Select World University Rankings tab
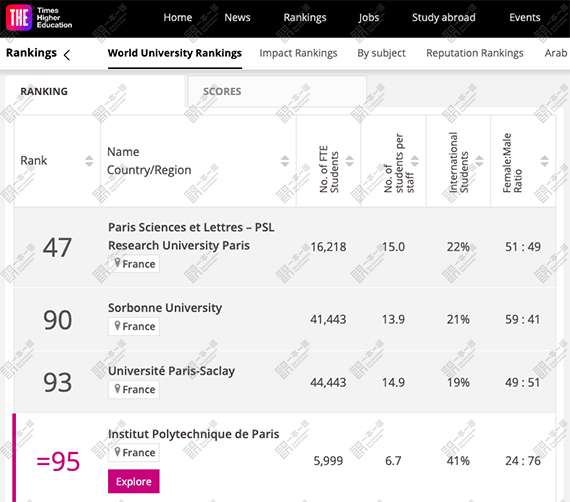This screenshot has width=570, height=502. click(175, 53)
